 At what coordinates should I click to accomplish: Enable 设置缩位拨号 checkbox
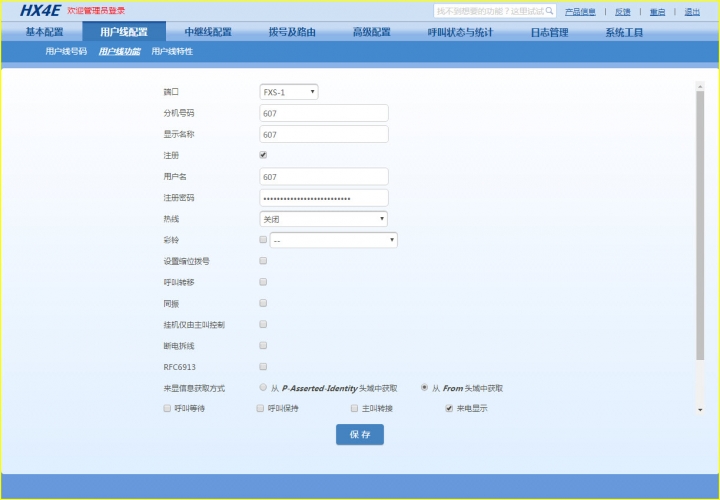[x=263, y=260]
